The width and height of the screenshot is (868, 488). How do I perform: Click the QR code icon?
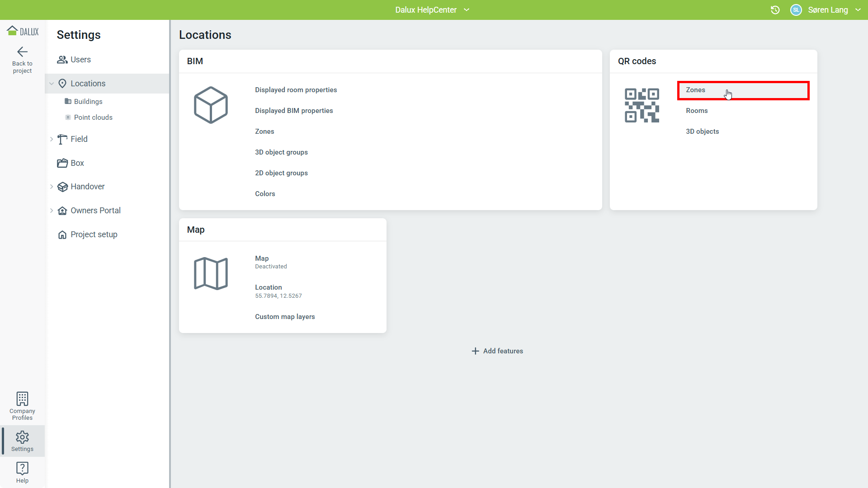(x=642, y=105)
